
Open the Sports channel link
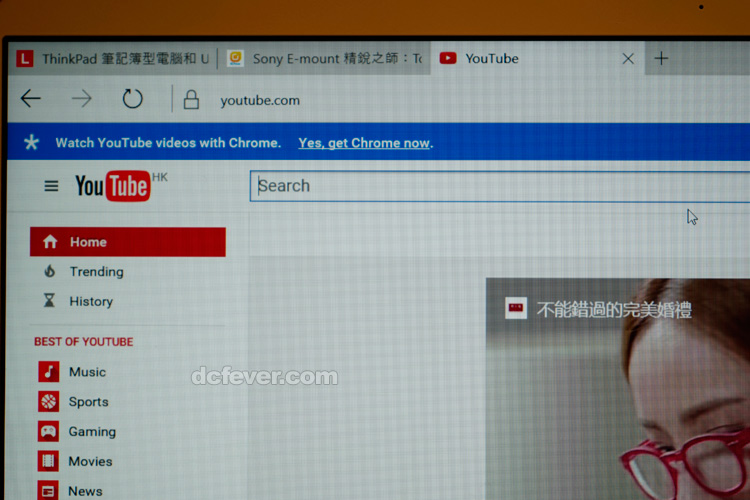click(x=88, y=402)
